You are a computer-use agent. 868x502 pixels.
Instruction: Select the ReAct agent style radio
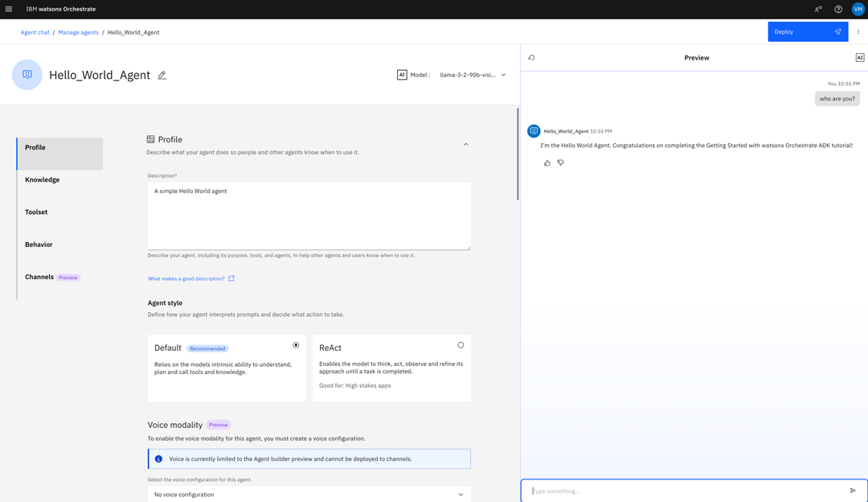click(x=461, y=345)
